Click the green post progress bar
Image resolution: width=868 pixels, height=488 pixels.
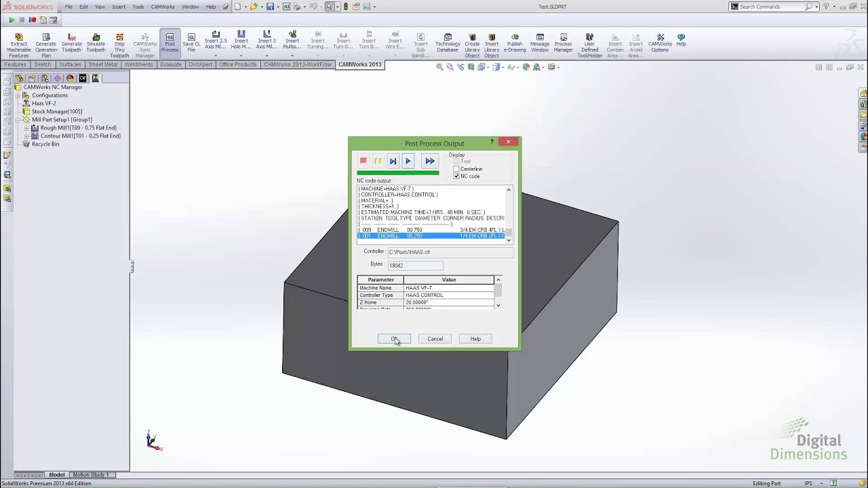pyautogui.click(x=398, y=173)
